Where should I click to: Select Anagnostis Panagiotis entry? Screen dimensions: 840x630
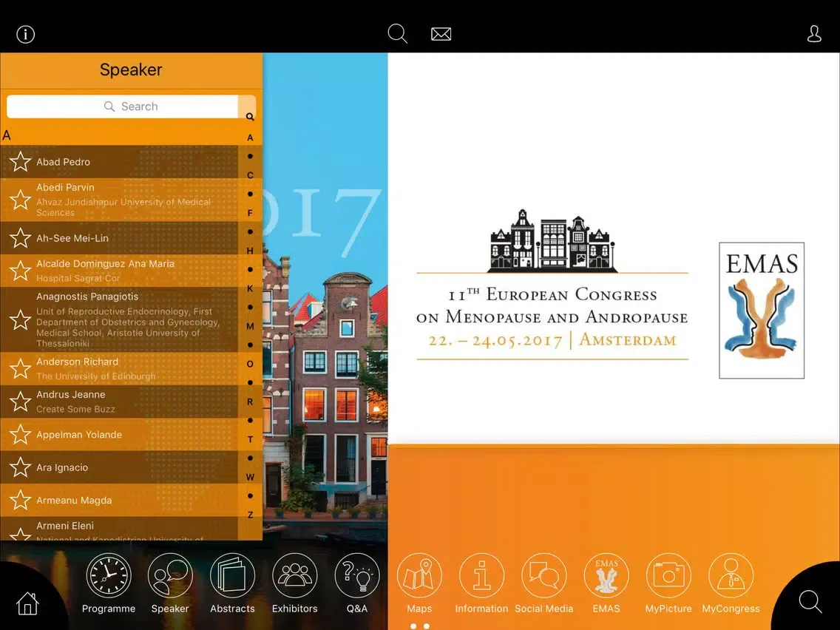(x=119, y=320)
